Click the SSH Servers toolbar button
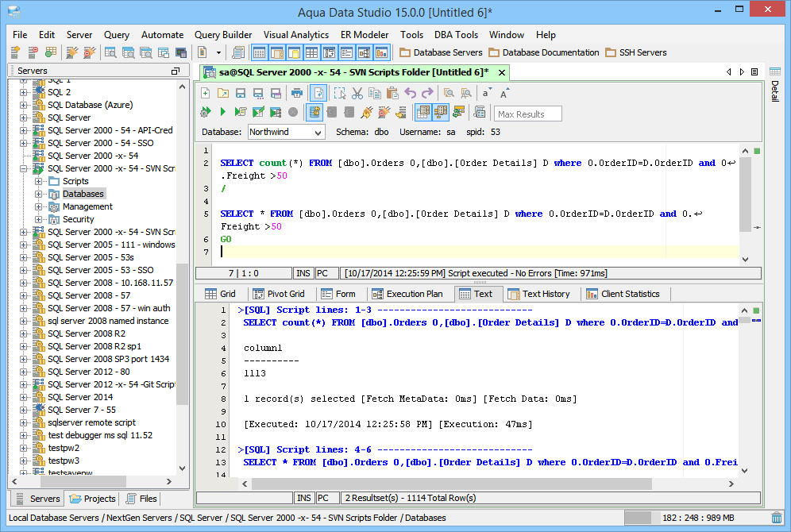791x532 pixels. (636, 52)
